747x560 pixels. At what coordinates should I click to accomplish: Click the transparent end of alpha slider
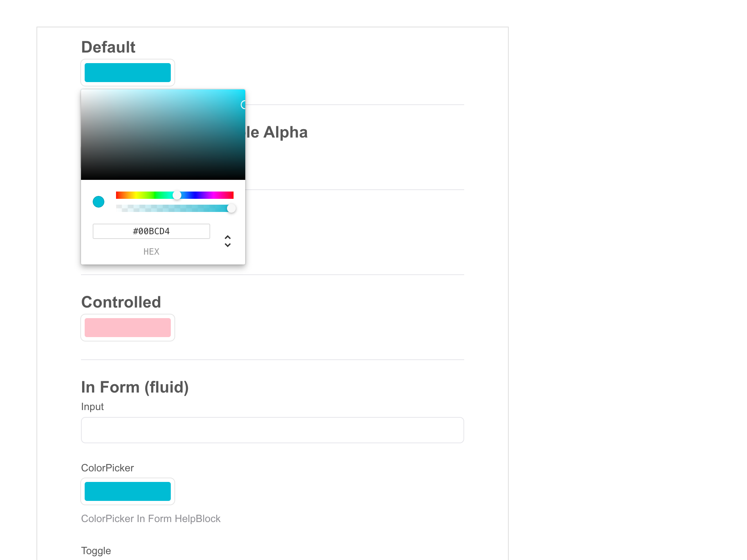click(x=118, y=208)
